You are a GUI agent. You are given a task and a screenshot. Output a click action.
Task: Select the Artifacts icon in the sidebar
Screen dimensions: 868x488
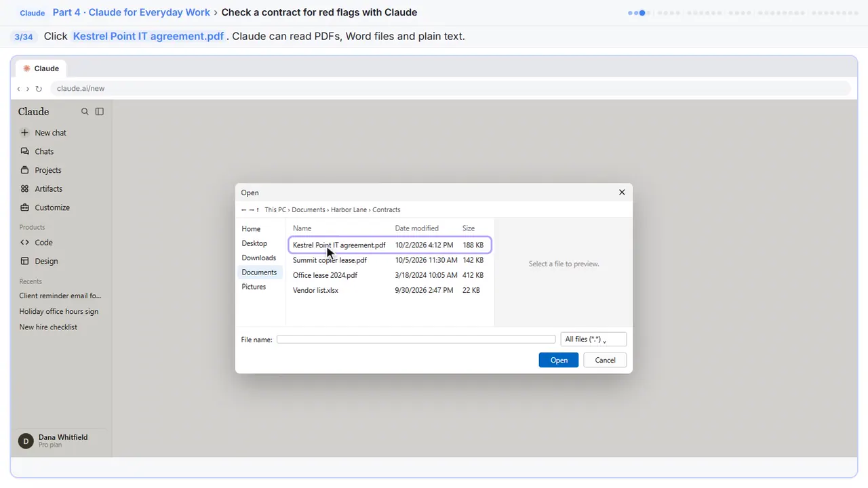(25, 189)
